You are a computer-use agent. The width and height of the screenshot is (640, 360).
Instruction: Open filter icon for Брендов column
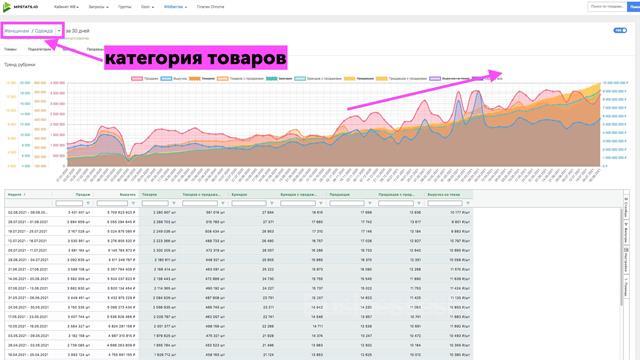pyautogui.click(x=272, y=203)
